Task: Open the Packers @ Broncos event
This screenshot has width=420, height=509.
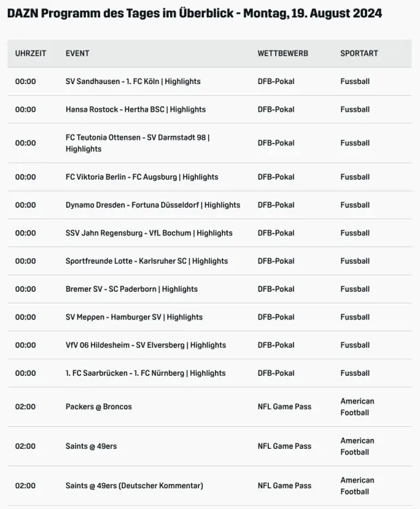Action: (x=98, y=407)
